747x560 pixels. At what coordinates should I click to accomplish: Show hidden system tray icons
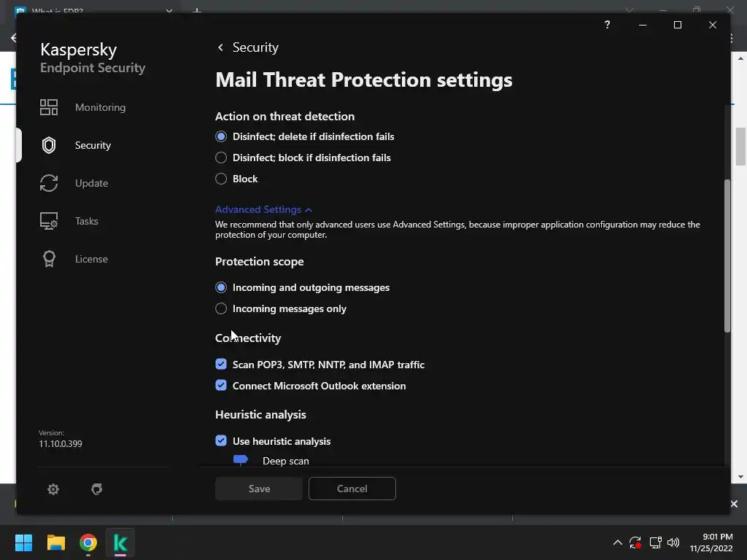617,542
